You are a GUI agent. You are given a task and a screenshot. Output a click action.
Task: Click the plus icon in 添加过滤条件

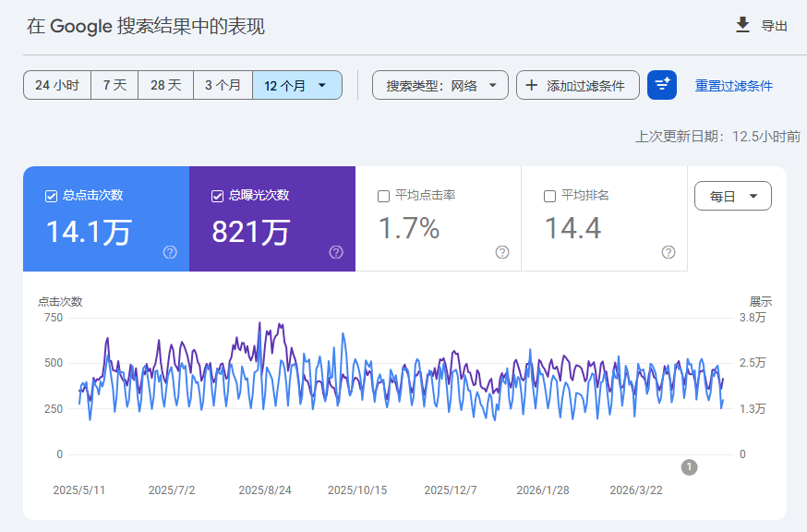click(x=532, y=85)
